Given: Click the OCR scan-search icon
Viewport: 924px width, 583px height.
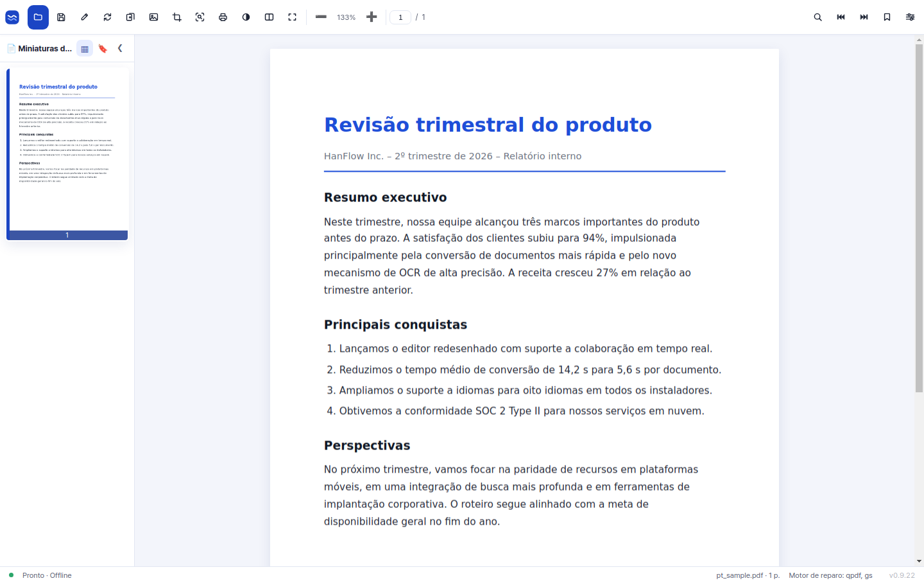Looking at the screenshot, I should tap(200, 17).
